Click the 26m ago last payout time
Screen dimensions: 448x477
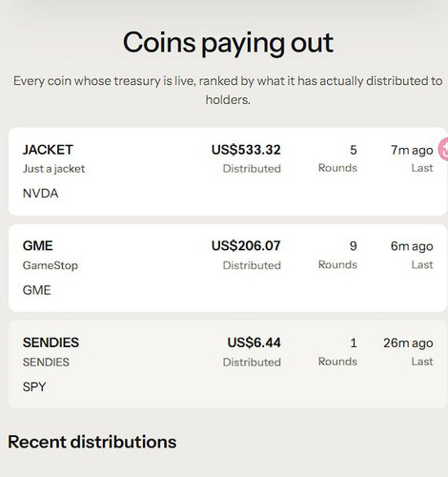click(x=408, y=342)
